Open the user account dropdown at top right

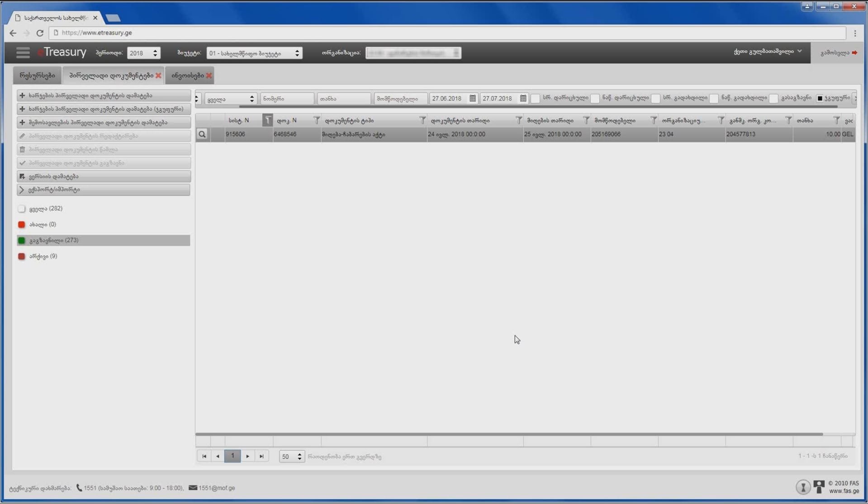coord(767,52)
